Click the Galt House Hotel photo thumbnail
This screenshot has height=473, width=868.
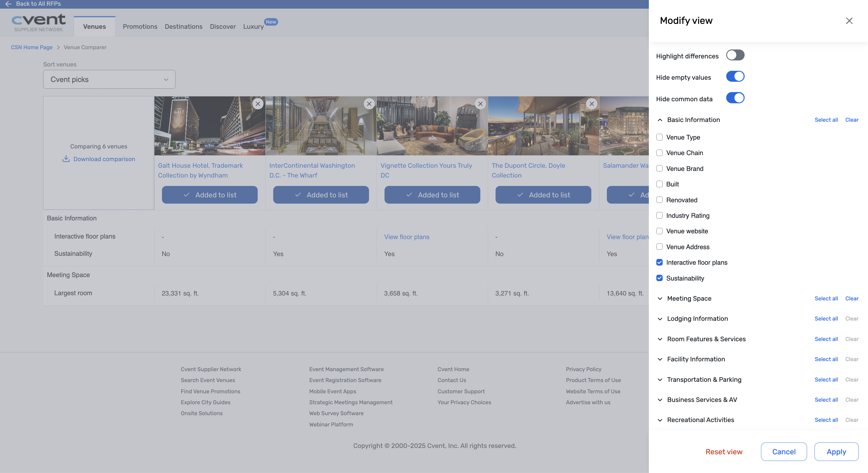[210, 126]
